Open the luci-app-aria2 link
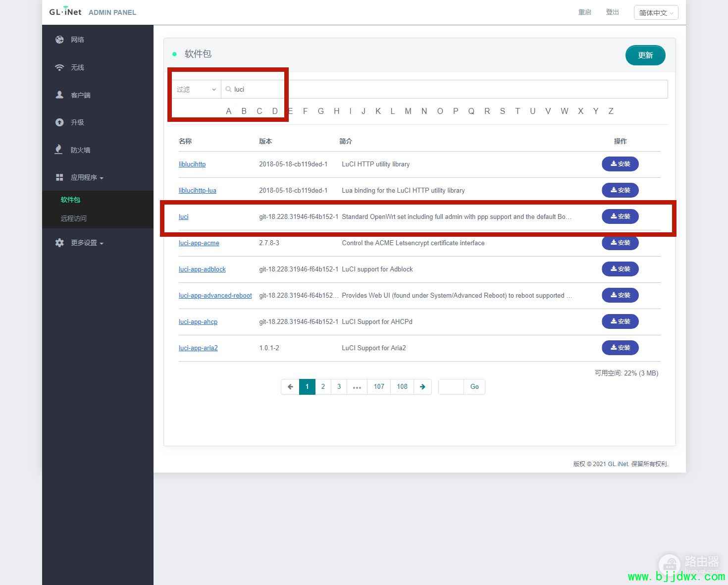728x585 pixels. click(198, 348)
